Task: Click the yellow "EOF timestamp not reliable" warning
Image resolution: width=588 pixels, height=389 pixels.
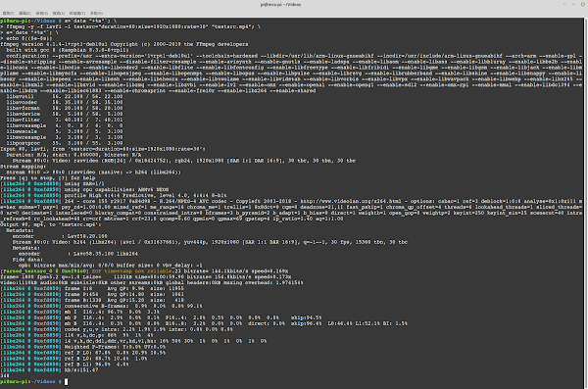Action: (x=131, y=270)
